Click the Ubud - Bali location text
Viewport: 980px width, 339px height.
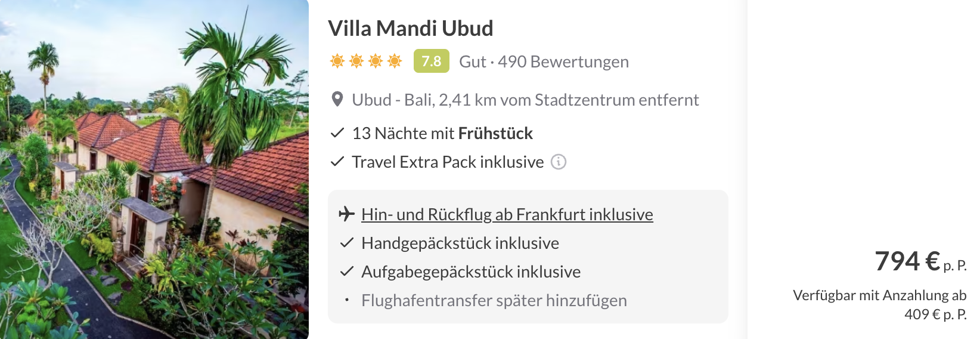[525, 100]
